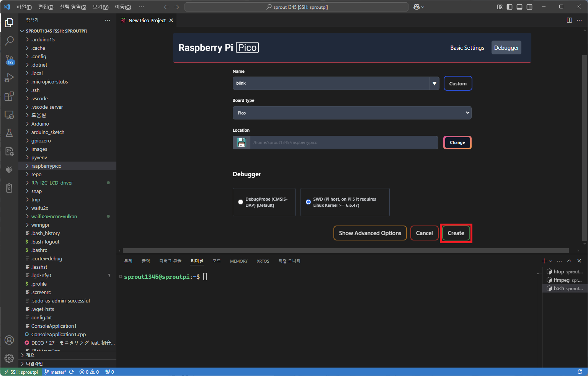Open terminal launch profile dropdown arrow

(x=550, y=261)
